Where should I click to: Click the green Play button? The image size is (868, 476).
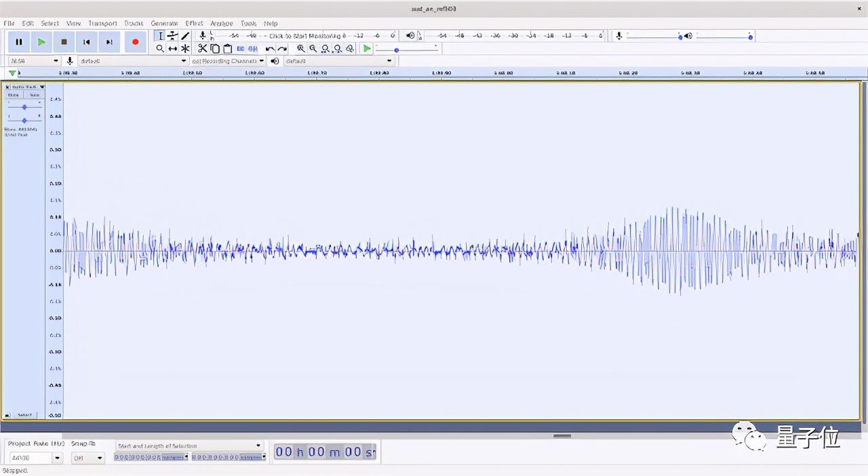pos(41,42)
